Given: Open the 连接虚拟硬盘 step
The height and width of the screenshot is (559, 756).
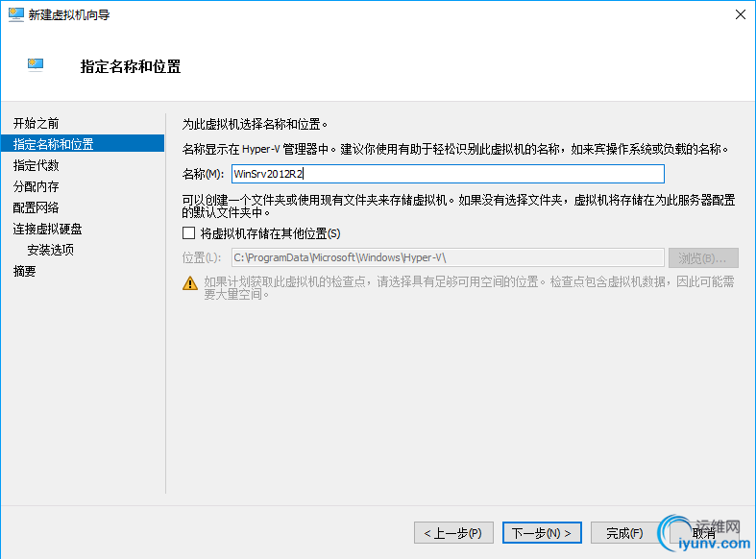Looking at the screenshot, I should point(47,229).
